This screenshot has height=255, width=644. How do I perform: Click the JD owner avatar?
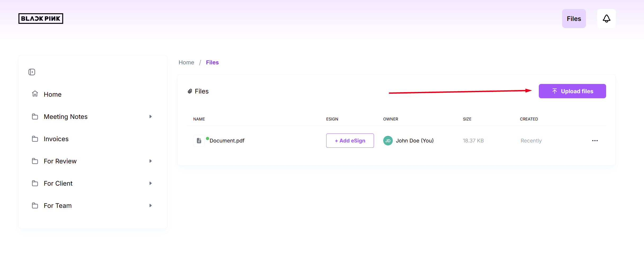(388, 141)
